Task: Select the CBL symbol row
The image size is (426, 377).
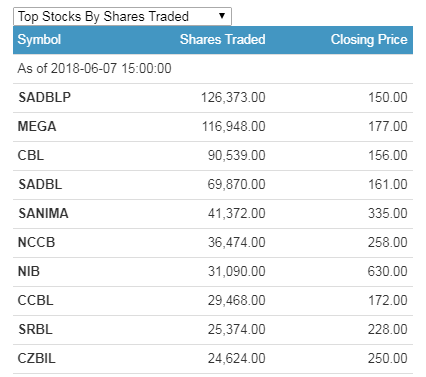Action: tap(213, 156)
